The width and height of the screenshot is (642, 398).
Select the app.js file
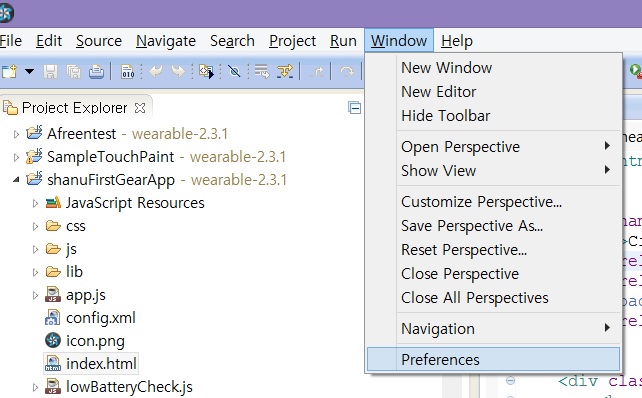pos(75,295)
